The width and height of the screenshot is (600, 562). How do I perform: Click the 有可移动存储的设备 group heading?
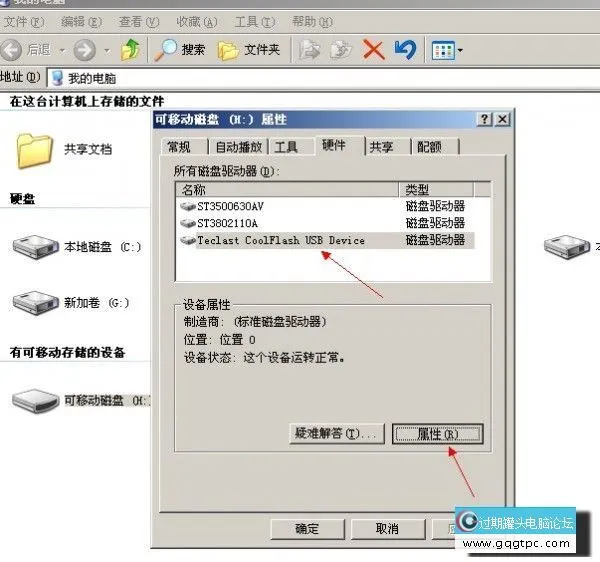tap(67, 352)
